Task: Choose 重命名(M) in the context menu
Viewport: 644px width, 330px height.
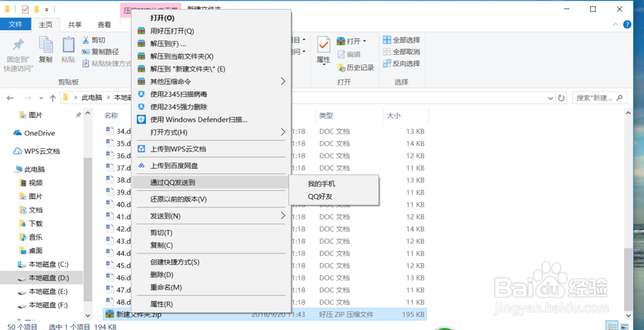Action: 211,287
